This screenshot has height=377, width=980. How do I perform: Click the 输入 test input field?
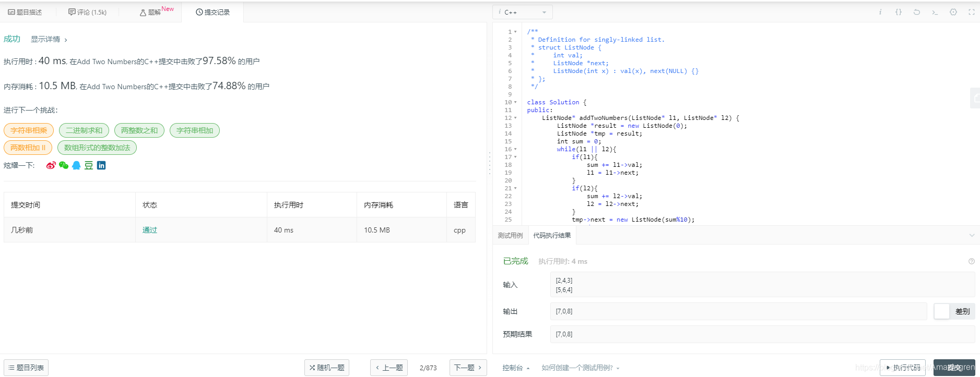763,285
